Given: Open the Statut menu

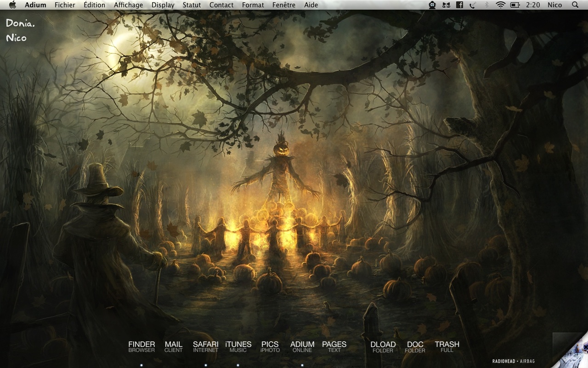Looking at the screenshot, I should coord(192,5).
